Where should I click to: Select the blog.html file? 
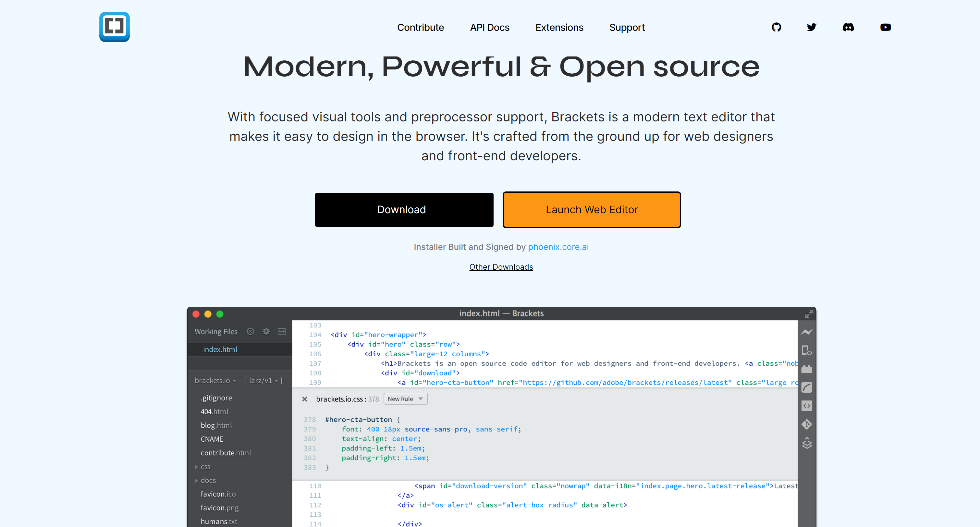click(x=216, y=425)
